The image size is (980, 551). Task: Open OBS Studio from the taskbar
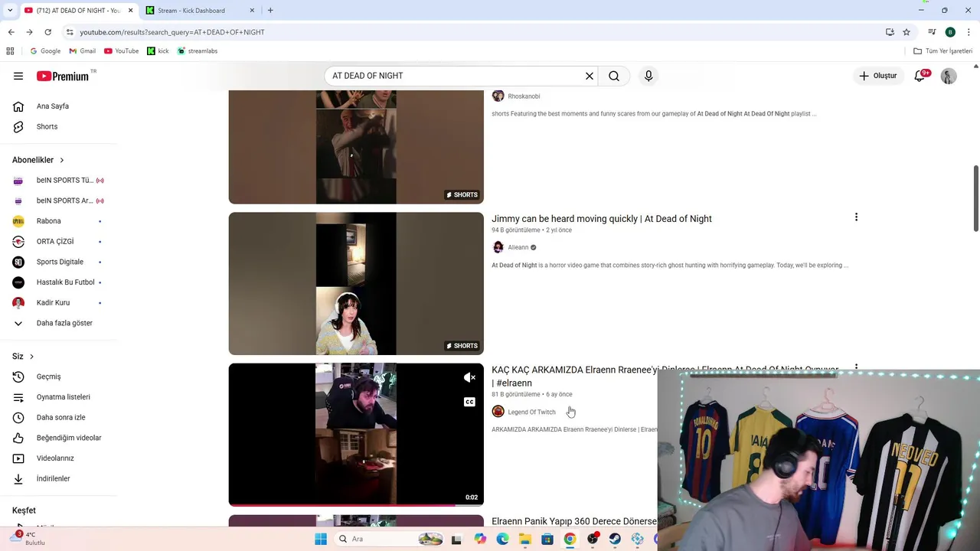click(593, 539)
